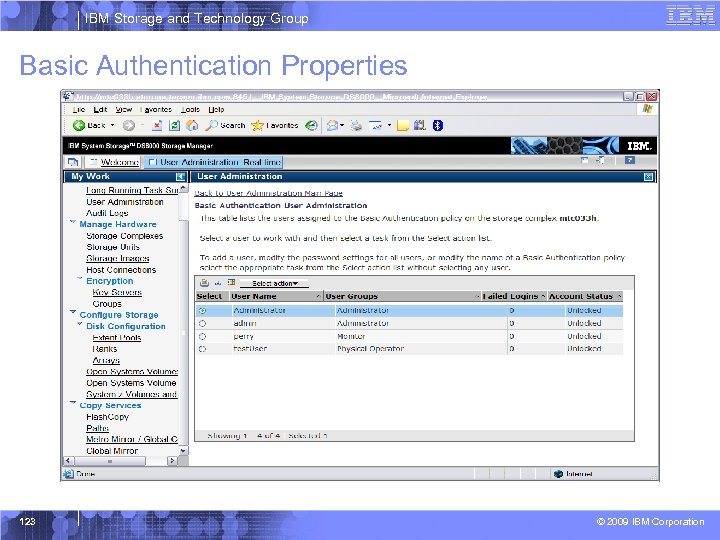Collapse the Disk Configuration tree section
The width and height of the screenshot is (720, 540).
(79, 324)
